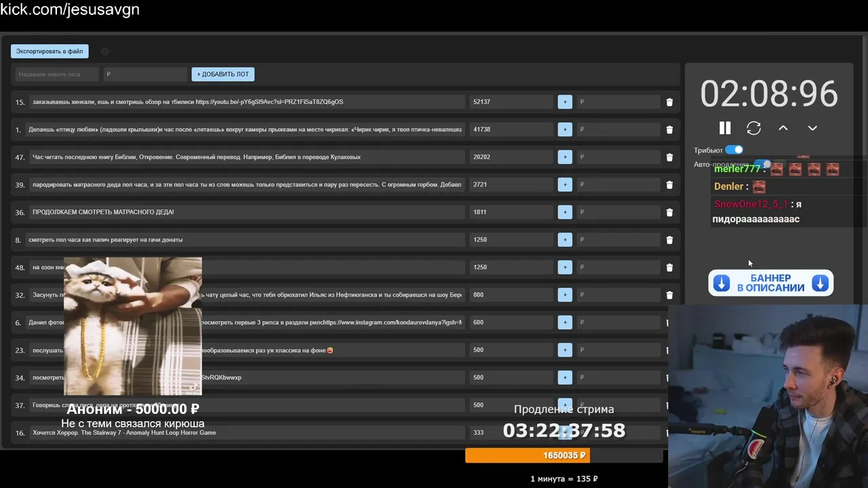This screenshot has width=868, height=488.
Task: Focus the new lot ₽ amount field
Action: click(x=145, y=74)
